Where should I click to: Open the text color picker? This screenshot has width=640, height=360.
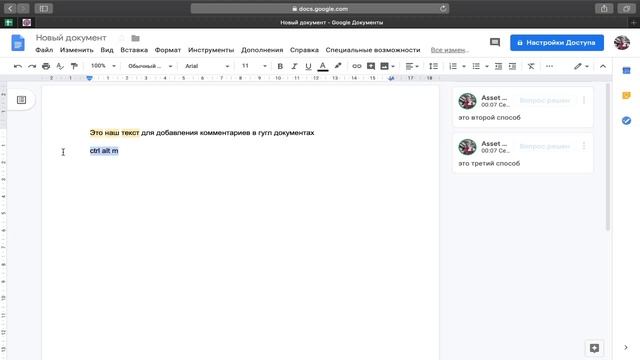coord(323,66)
